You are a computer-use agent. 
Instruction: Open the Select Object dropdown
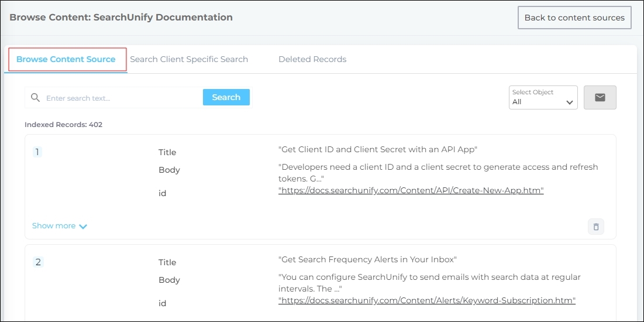[x=543, y=98]
